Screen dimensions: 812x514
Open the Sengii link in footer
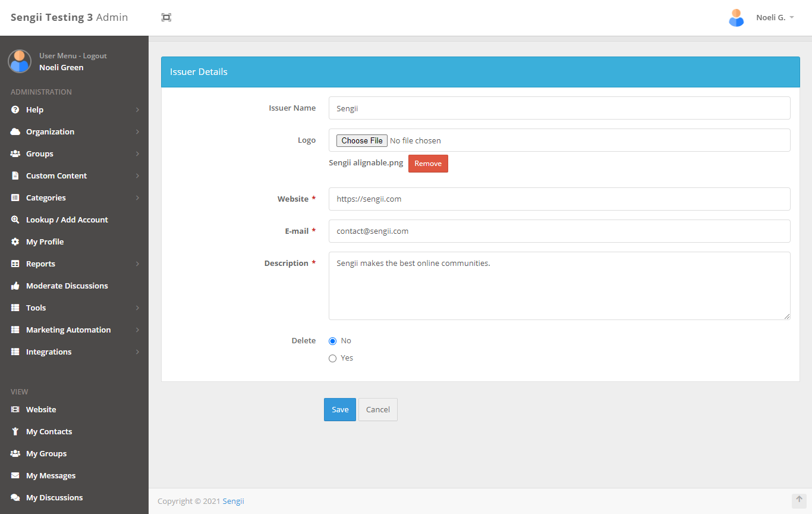pos(234,501)
